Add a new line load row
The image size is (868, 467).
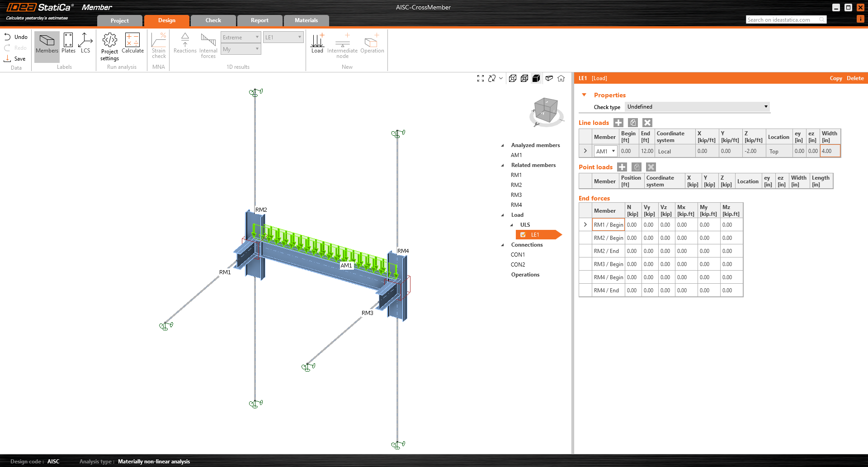(x=618, y=123)
